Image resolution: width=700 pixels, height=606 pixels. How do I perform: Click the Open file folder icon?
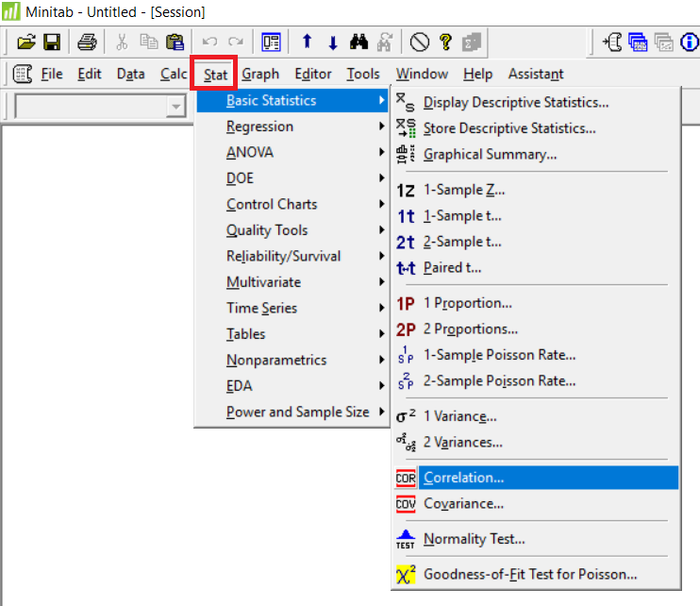click(x=26, y=42)
